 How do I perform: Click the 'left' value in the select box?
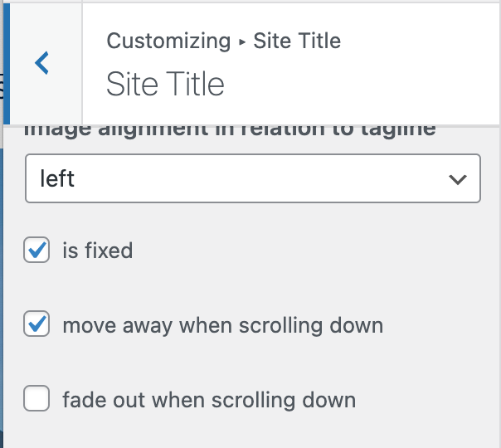[x=57, y=179]
